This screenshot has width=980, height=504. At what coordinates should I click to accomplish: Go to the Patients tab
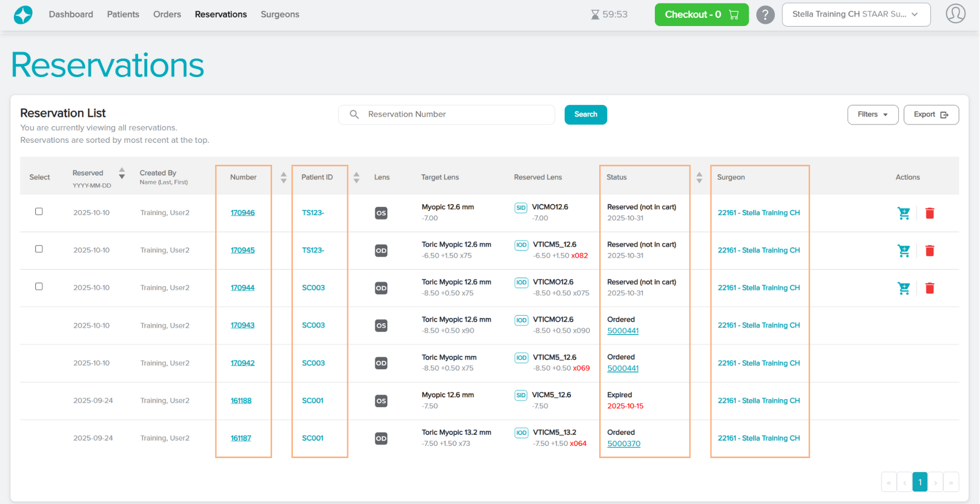click(x=123, y=14)
